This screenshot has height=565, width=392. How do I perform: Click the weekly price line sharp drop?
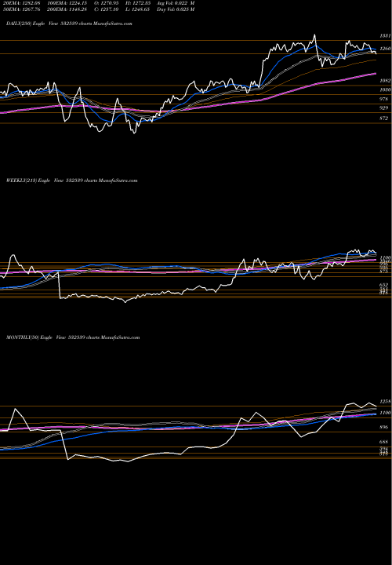coord(59,286)
